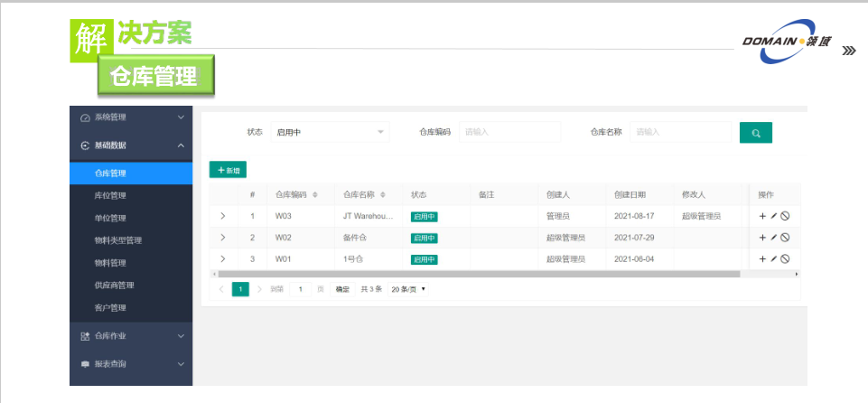Image resolution: width=868 pixels, height=403 pixels.
Task: Click the edit pencil icon in W03 row
Action: click(x=774, y=217)
